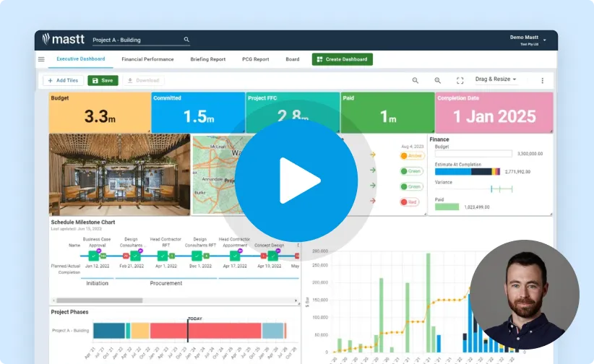Click the grid icon on Create Dashboard

point(319,59)
